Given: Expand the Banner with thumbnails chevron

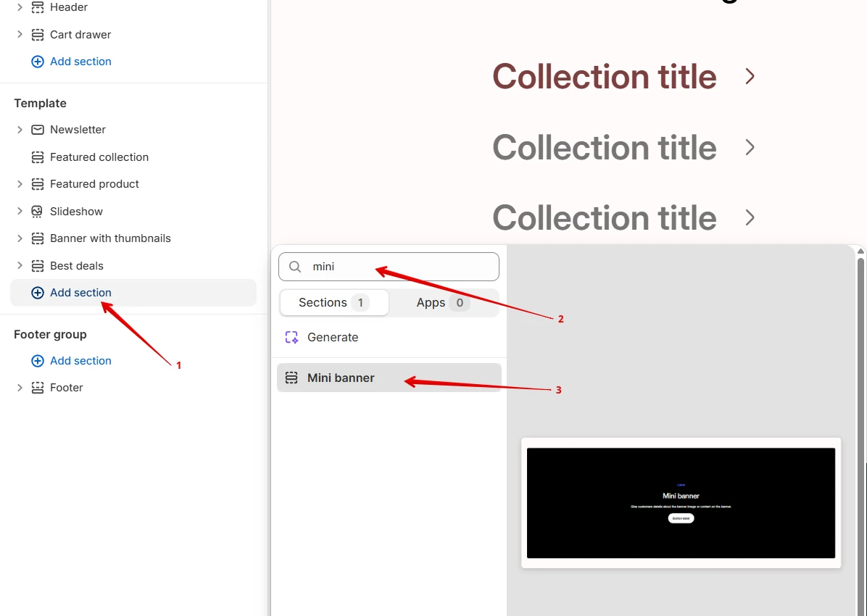Looking at the screenshot, I should (20, 238).
